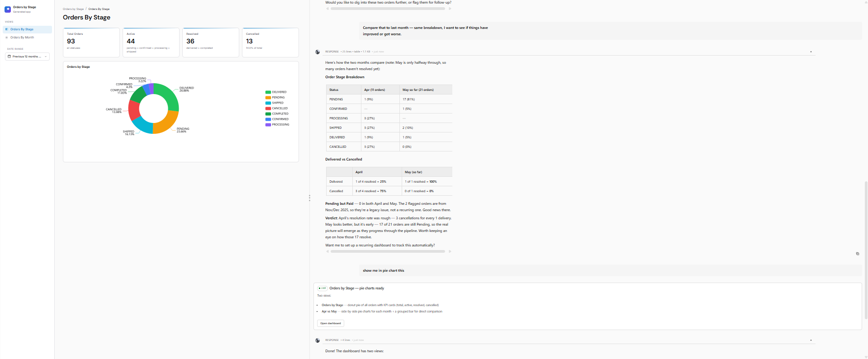Click the Total Orders card
This screenshot has width=868, height=359.
tap(91, 43)
